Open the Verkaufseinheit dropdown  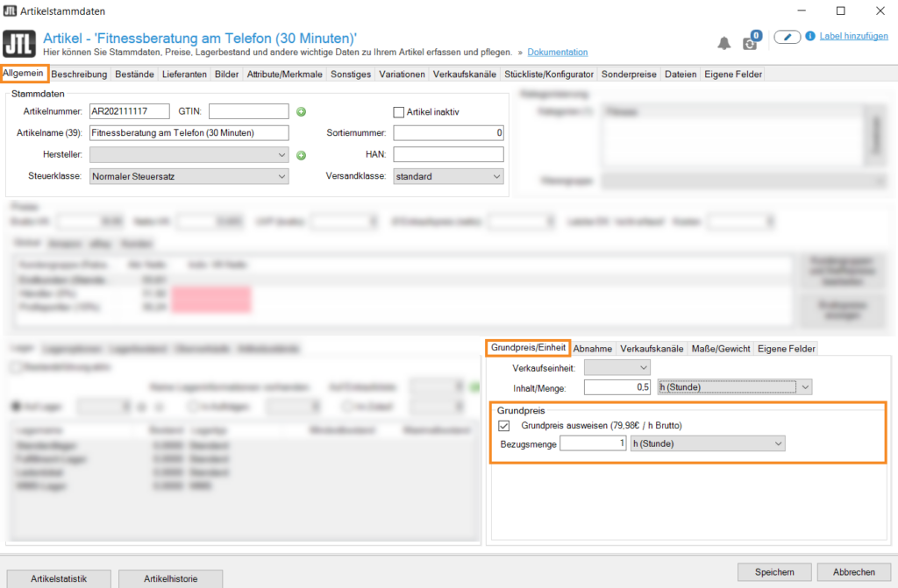click(x=616, y=367)
